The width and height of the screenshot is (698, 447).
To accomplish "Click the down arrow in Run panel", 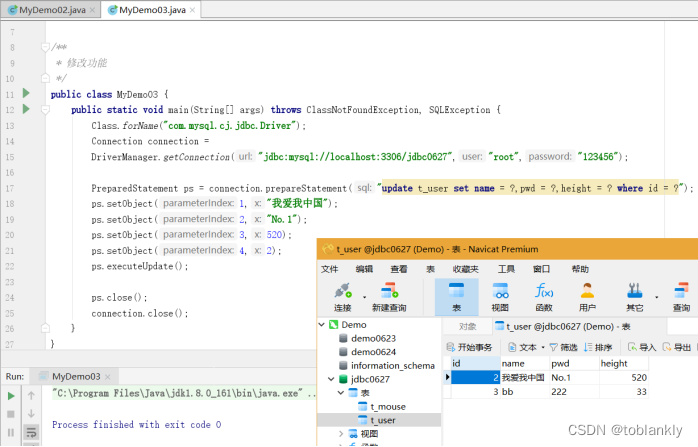I will click(31, 414).
